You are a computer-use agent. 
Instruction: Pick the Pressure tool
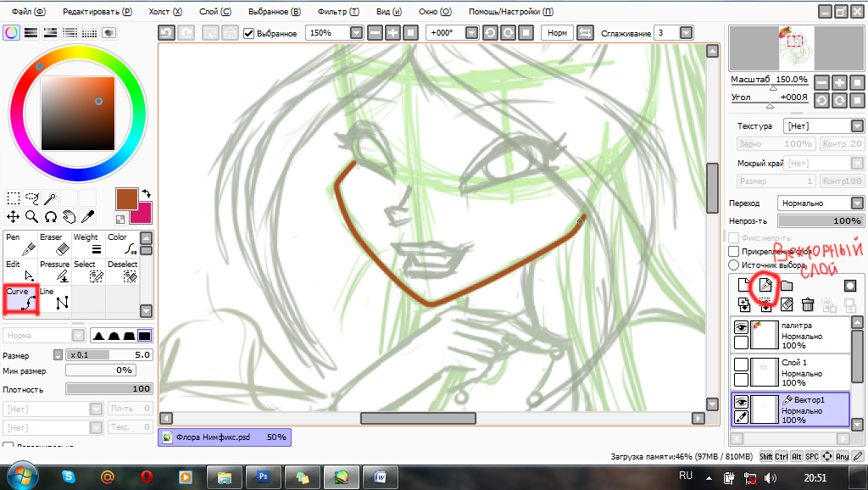pyautogui.click(x=54, y=271)
